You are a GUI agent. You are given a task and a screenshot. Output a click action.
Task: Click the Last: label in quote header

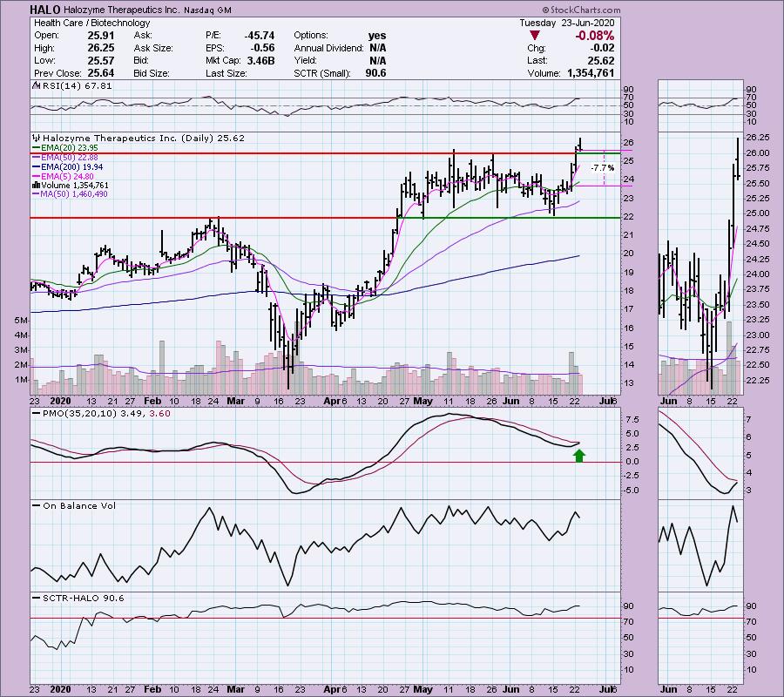point(537,60)
